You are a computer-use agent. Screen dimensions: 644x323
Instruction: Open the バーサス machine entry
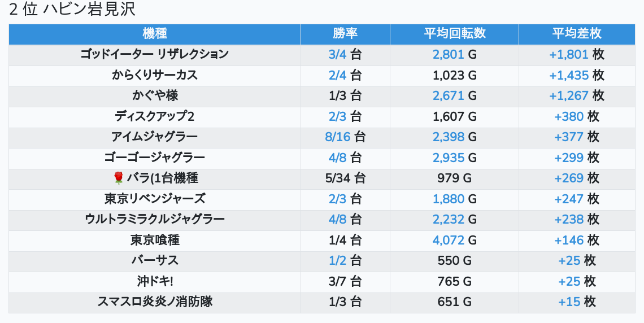click(x=154, y=261)
